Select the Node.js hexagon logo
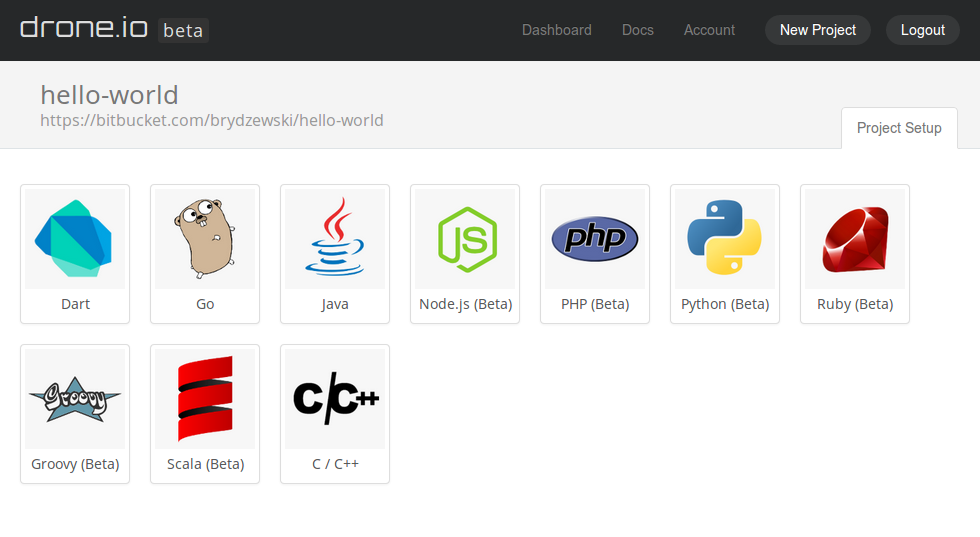 tap(465, 239)
